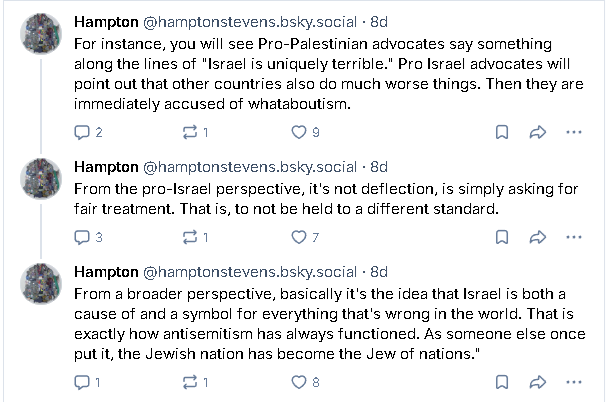Repost the 'different standard' post
Viewport: 607px width, 402px height.
click(195, 237)
